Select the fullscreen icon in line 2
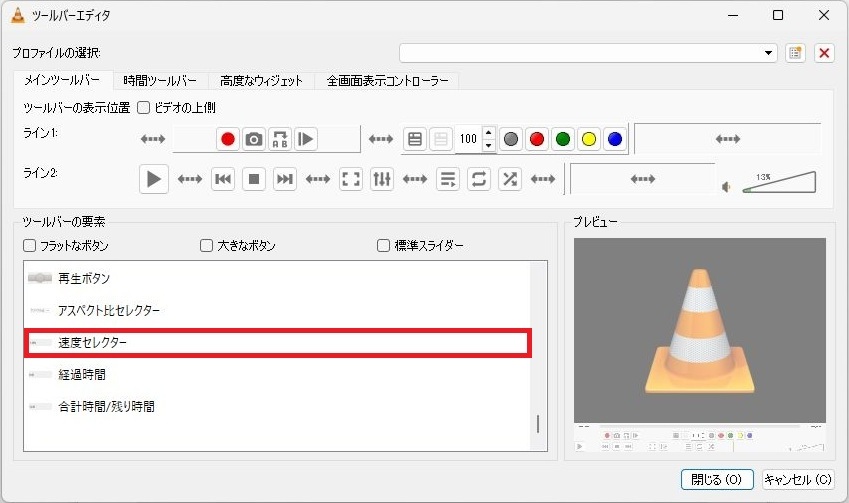849x503 pixels. 351,179
